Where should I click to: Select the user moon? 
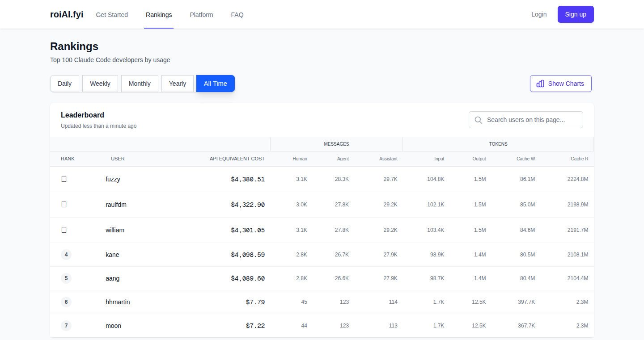point(113,326)
